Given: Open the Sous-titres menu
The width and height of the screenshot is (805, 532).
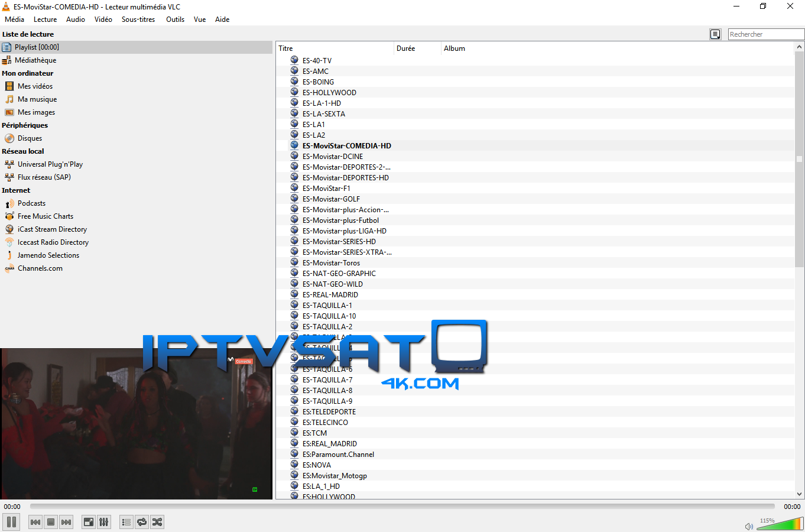Looking at the screenshot, I should click(x=138, y=20).
